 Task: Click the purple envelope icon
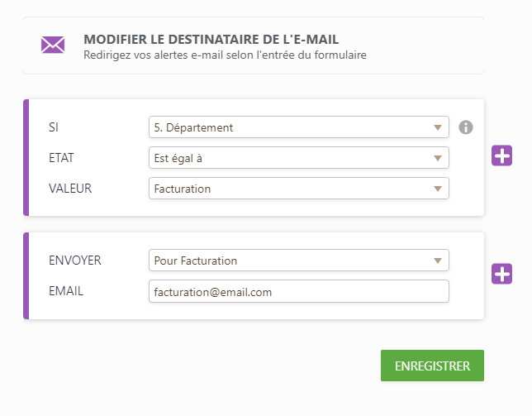53,45
